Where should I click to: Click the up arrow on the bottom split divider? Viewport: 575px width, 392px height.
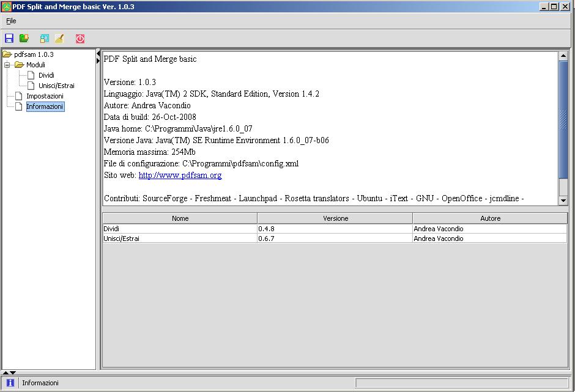pos(6,372)
